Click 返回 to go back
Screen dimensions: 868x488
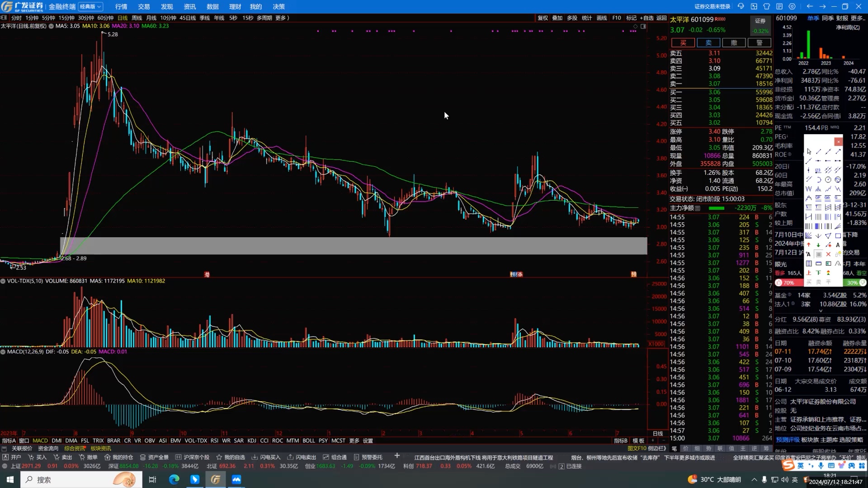(661, 18)
